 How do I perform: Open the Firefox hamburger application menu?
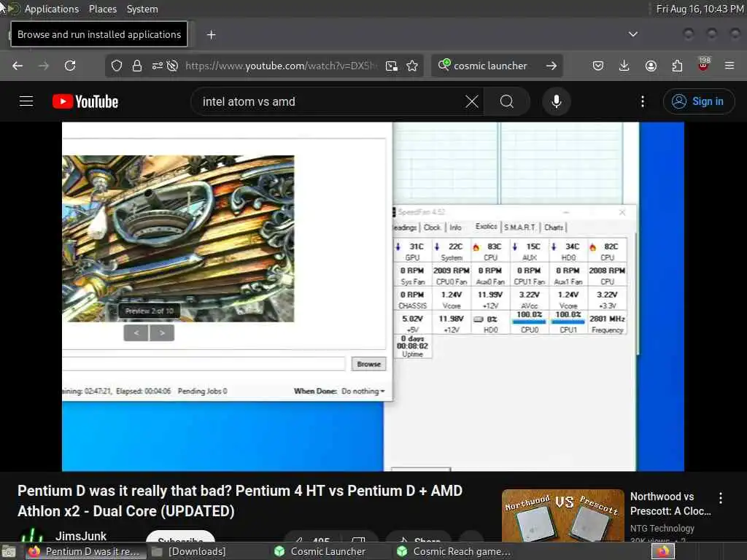point(729,66)
